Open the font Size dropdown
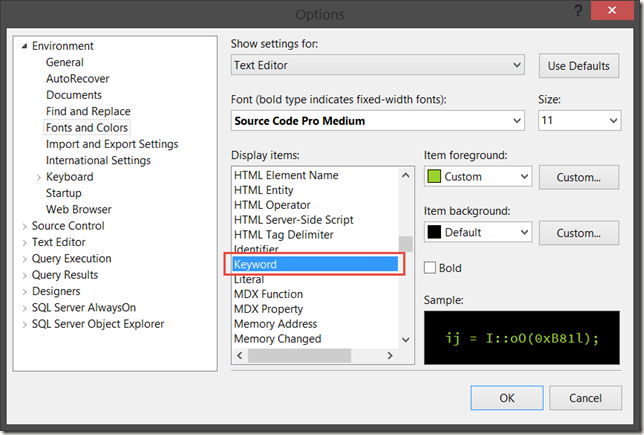This screenshot has height=435, width=644. pyautogui.click(x=580, y=121)
